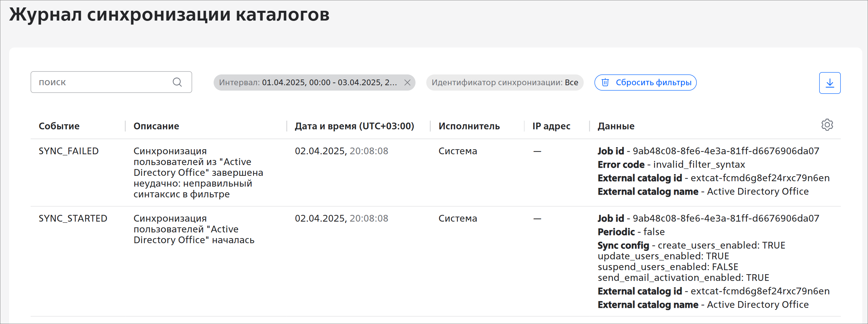Open Идентификатор синхронизации filter

coord(504,83)
